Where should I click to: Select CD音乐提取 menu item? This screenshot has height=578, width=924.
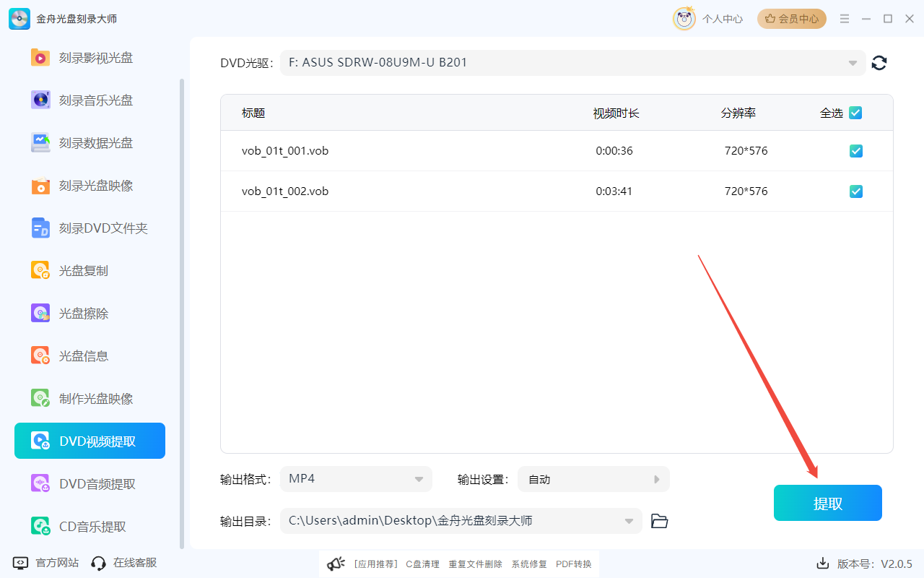click(x=90, y=527)
